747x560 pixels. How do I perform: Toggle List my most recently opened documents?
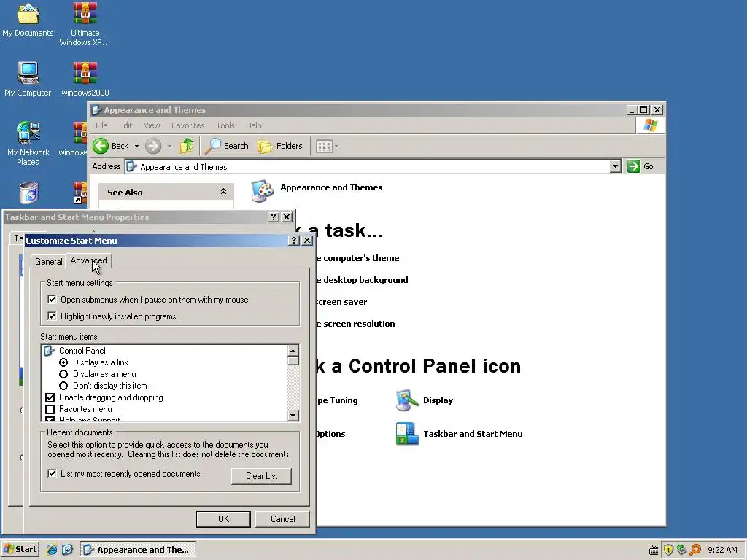tap(52, 474)
